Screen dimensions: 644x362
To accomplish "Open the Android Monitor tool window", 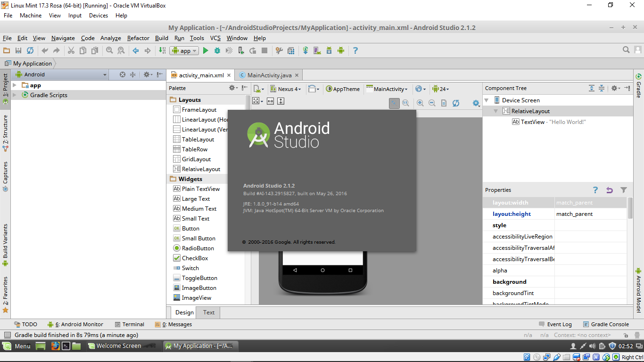I will (x=75, y=324).
